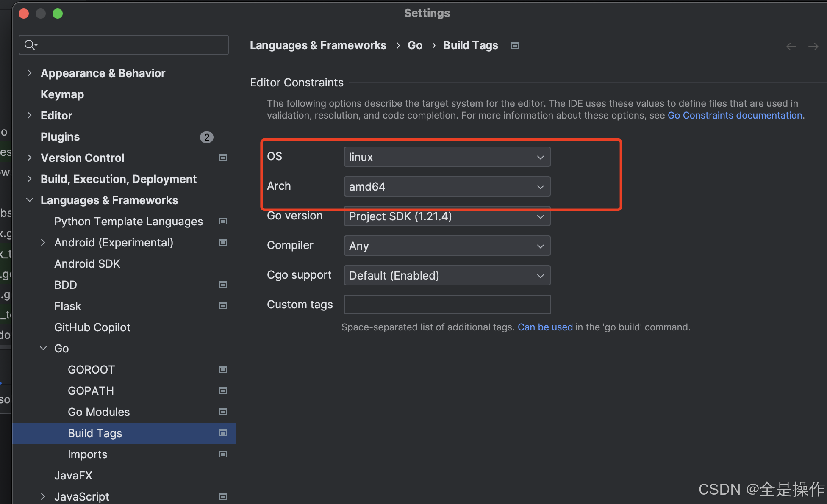Open the OS dropdown showing linux

click(x=447, y=157)
